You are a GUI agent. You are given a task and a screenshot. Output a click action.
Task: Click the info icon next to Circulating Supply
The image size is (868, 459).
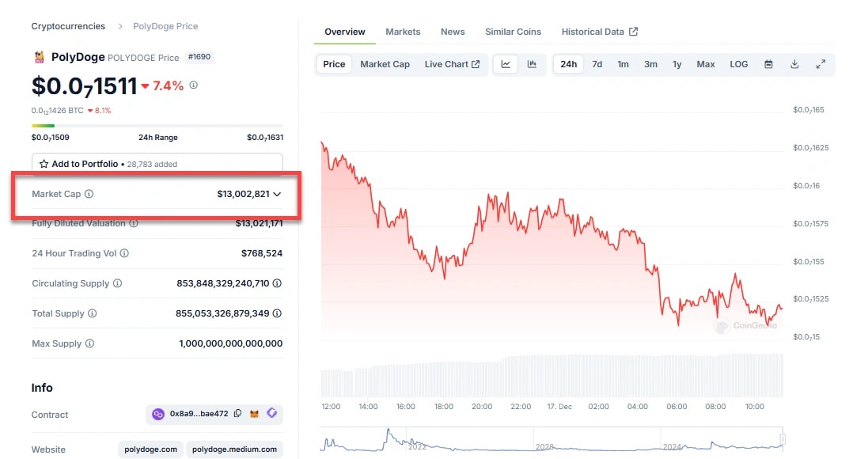point(117,283)
